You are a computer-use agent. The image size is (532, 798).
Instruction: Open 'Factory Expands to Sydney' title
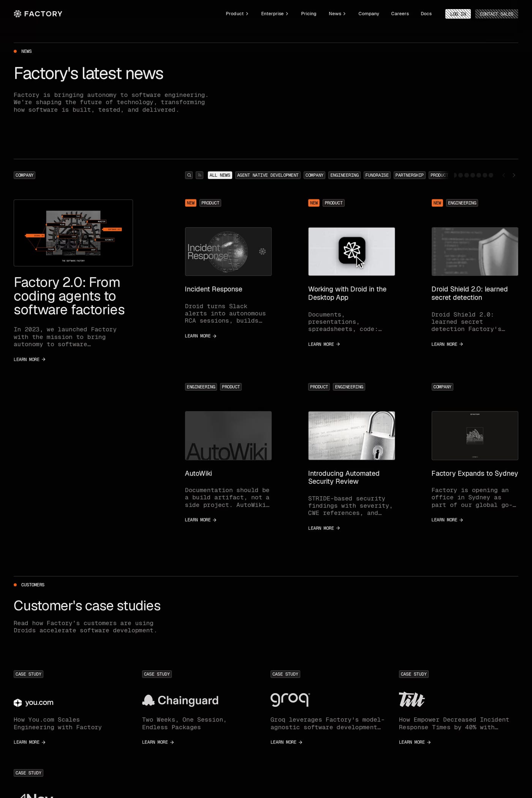(475, 473)
